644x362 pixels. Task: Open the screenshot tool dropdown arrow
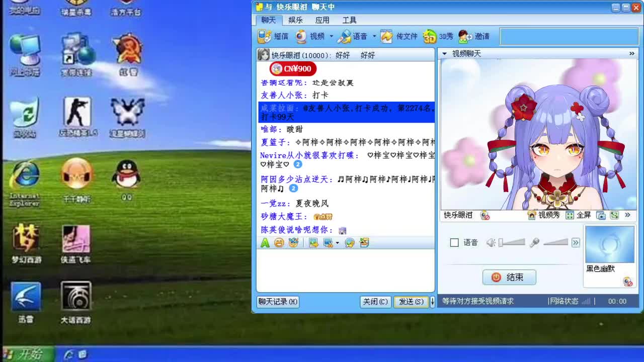337,243
